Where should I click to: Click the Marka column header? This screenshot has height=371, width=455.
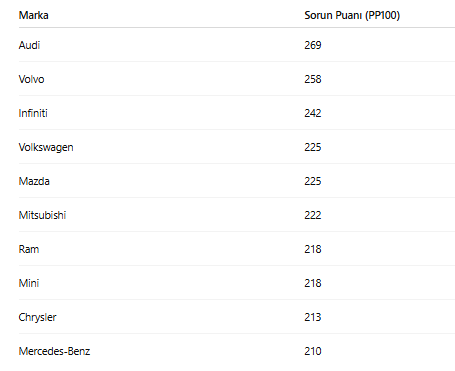33,15
